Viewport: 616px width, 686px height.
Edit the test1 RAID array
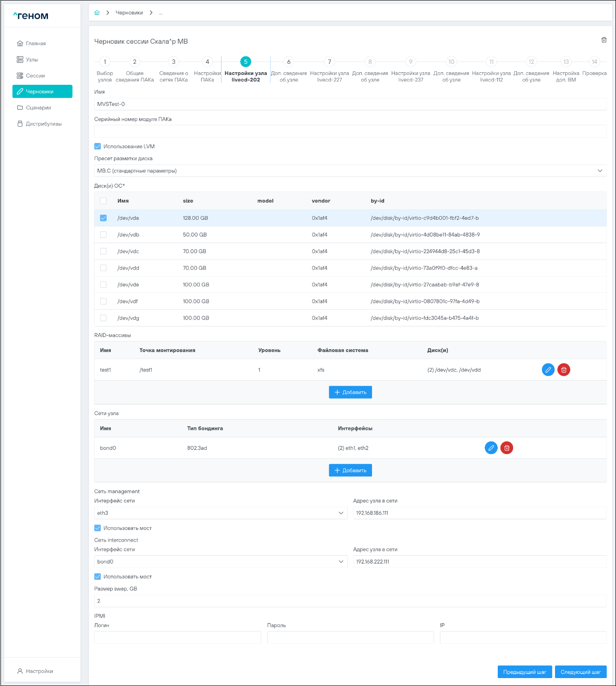tap(548, 370)
